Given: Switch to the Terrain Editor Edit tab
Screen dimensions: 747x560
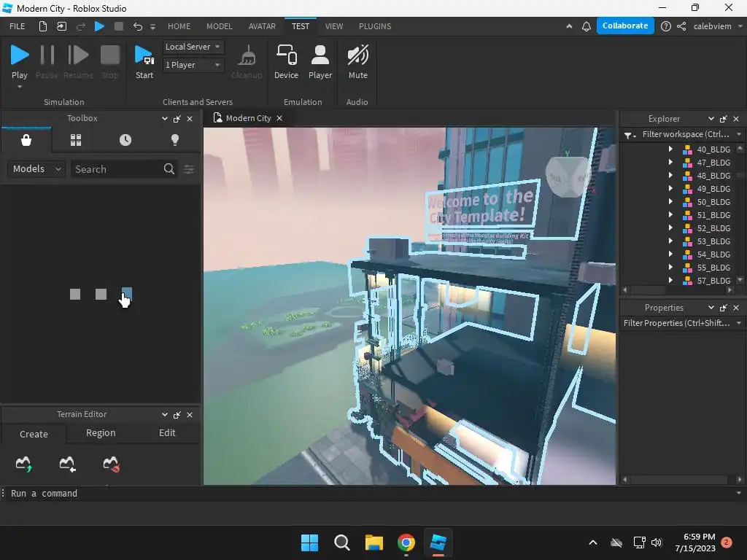Looking at the screenshot, I should [167, 433].
